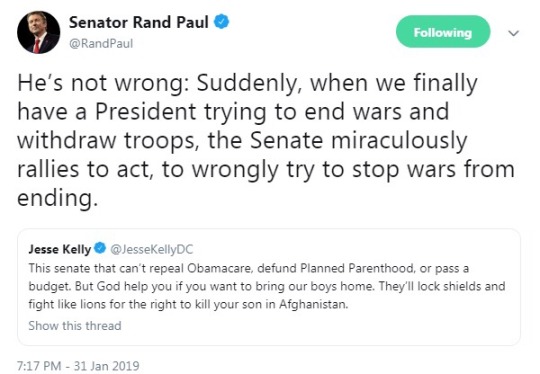
Task: Click Planned Parenthood in the quoted tweet text
Action: (357, 268)
